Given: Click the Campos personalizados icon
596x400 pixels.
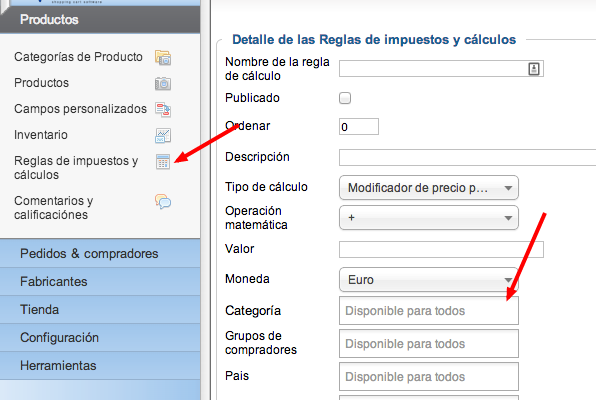Looking at the screenshot, I should click(x=163, y=110).
